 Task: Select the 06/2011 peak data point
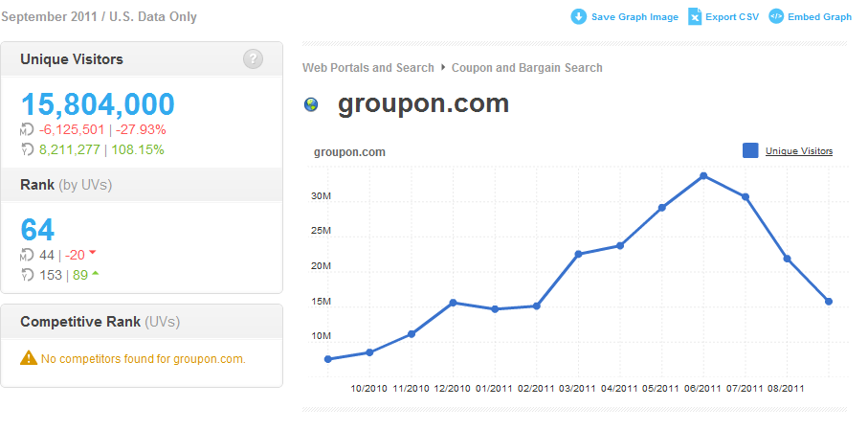point(702,175)
